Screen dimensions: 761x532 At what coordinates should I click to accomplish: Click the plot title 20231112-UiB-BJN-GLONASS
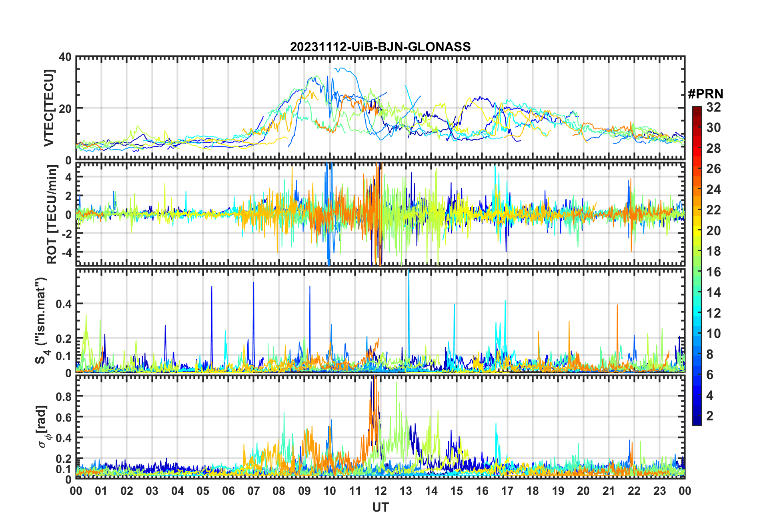(380, 47)
